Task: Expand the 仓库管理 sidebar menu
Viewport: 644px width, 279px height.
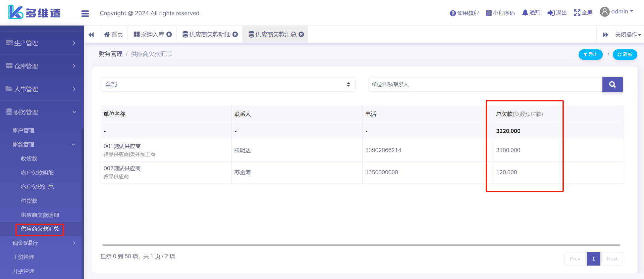Action: point(42,66)
